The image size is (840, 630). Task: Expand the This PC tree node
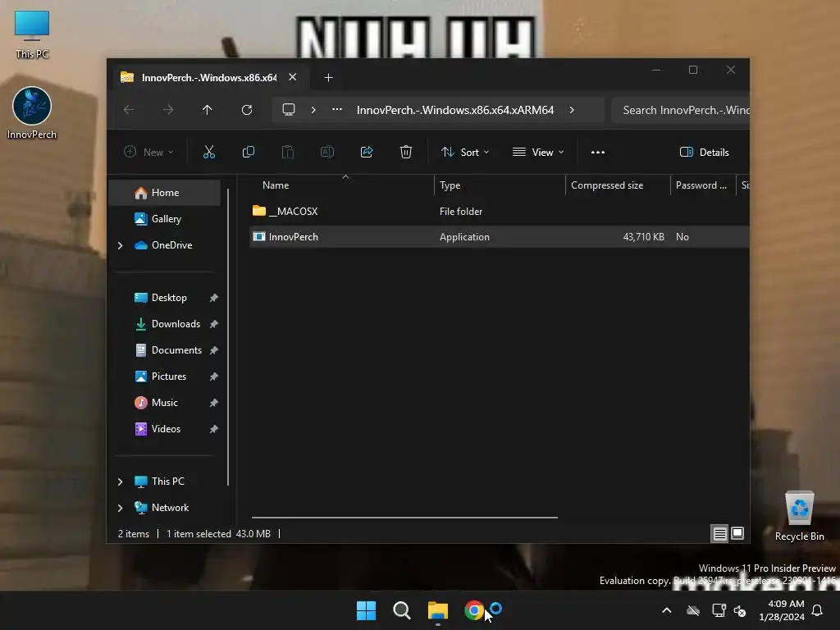point(120,482)
